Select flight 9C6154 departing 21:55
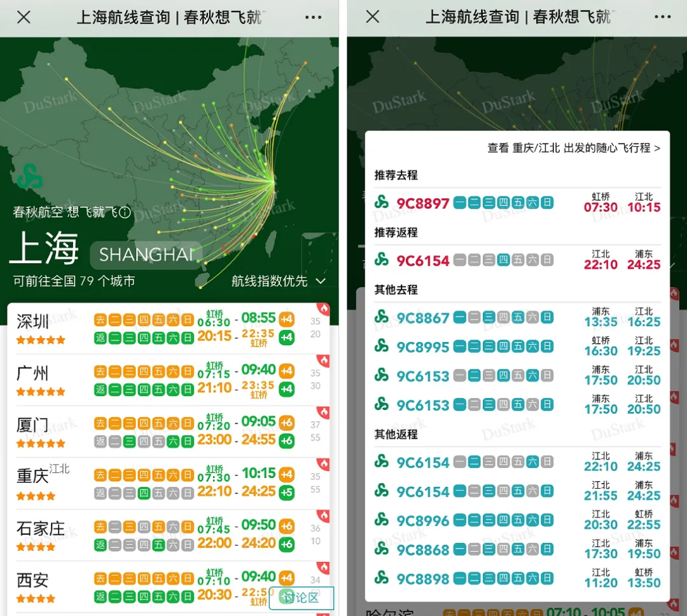The height and width of the screenshot is (616, 687). pos(517,491)
